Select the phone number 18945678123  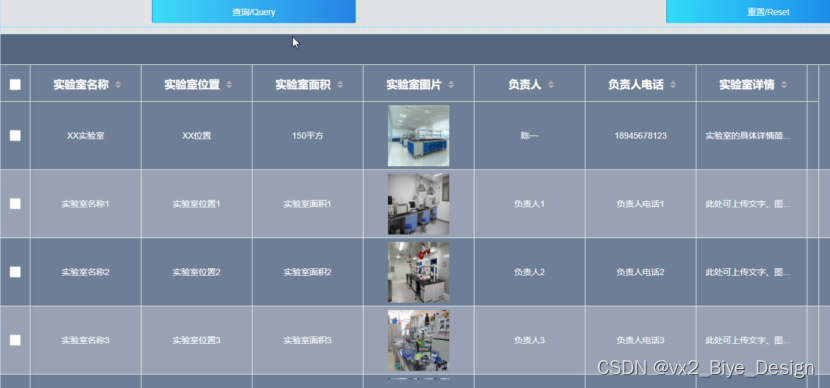(640, 136)
